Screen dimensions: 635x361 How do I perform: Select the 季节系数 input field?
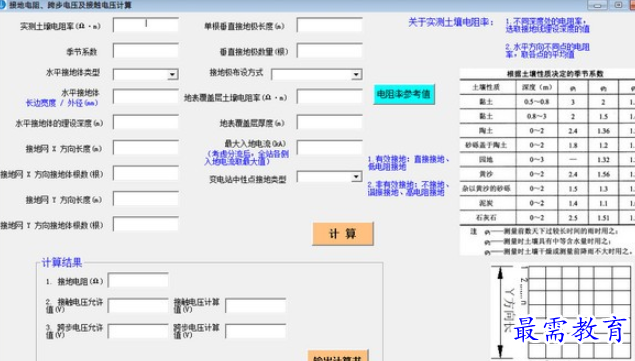click(x=146, y=51)
